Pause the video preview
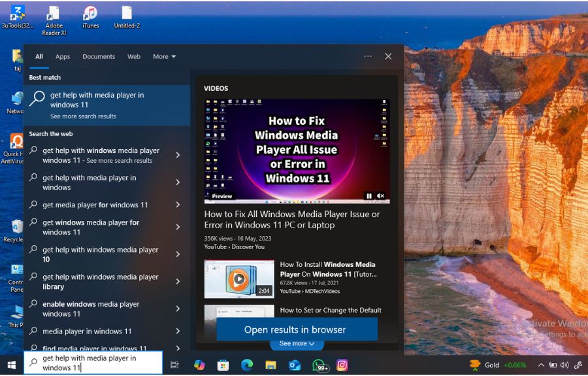 click(x=369, y=196)
